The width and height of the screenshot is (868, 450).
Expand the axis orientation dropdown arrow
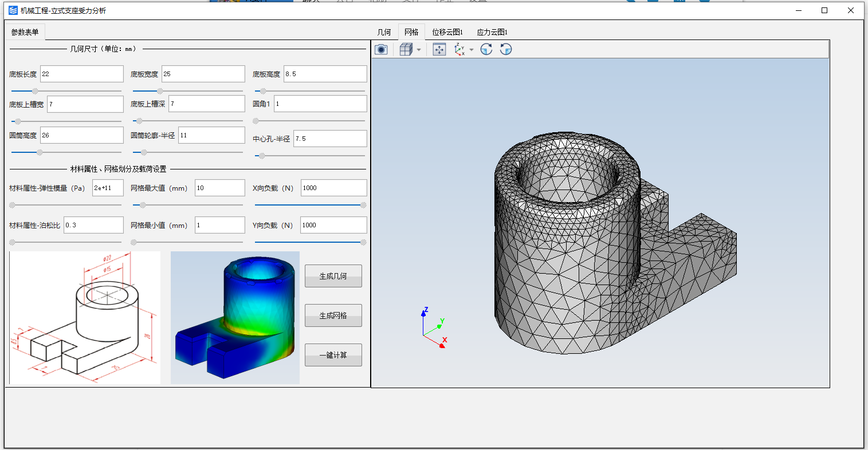pyautogui.click(x=472, y=50)
